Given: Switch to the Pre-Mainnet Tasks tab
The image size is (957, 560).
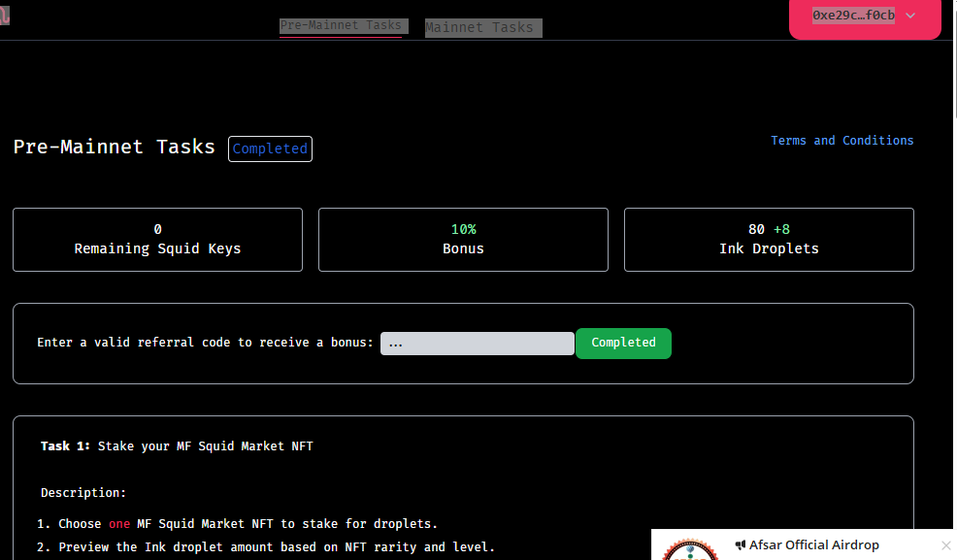Looking at the screenshot, I should pos(341,25).
